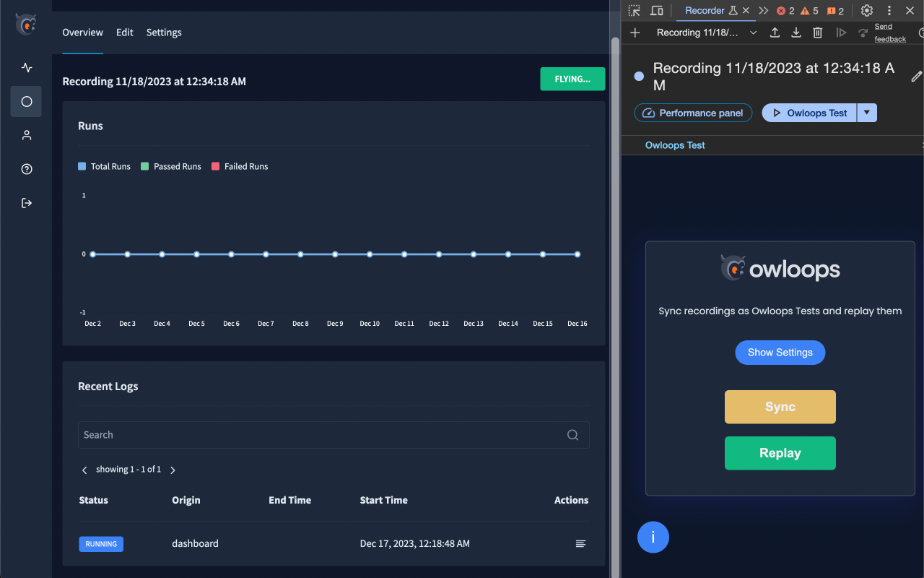The width and height of the screenshot is (924, 578).
Task: Expand the Owloops Test replay options arrow
Action: [867, 113]
